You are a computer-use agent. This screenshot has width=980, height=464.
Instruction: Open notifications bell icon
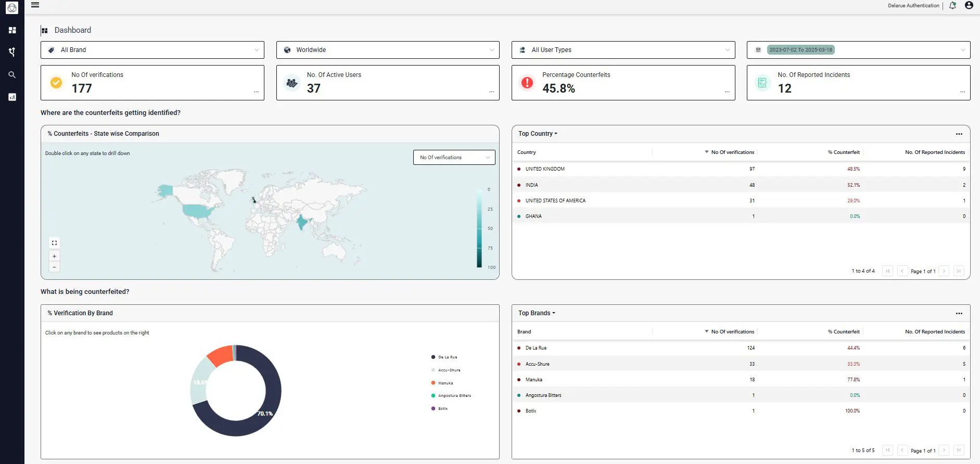tap(952, 5)
